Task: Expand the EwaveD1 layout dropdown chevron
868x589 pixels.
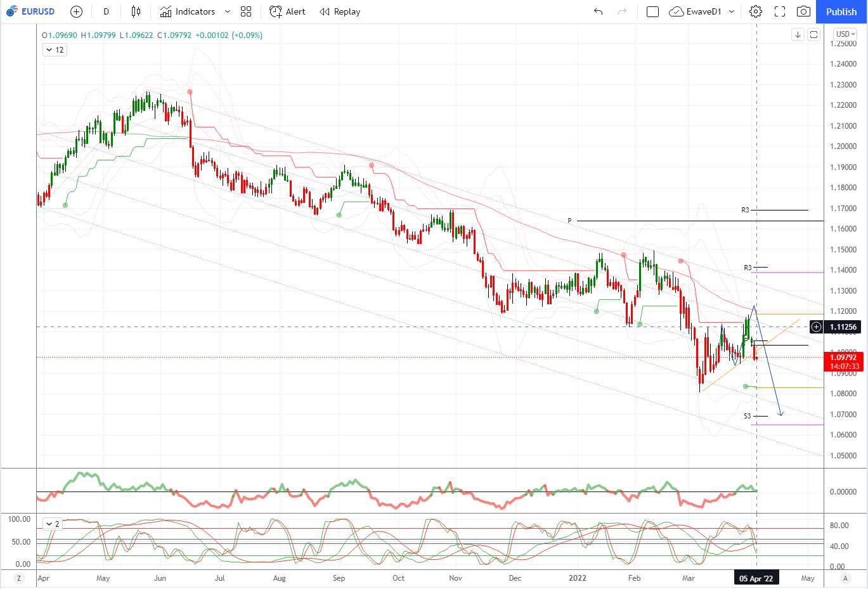Action: pos(732,11)
